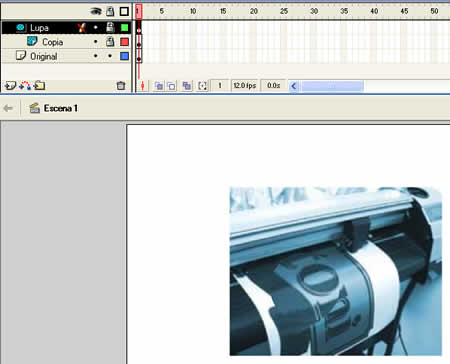This screenshot has width=450, height=364.
Task: Click the back arrow beside Escena 1
Action: (8, 108)
